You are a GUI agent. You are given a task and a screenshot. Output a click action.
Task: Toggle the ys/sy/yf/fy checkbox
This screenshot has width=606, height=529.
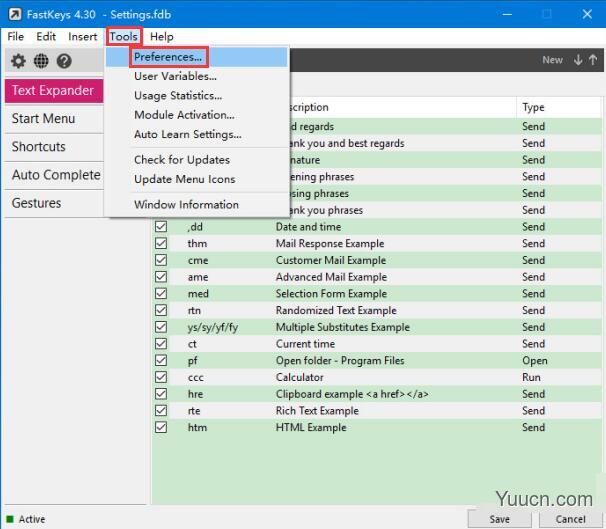161,327
